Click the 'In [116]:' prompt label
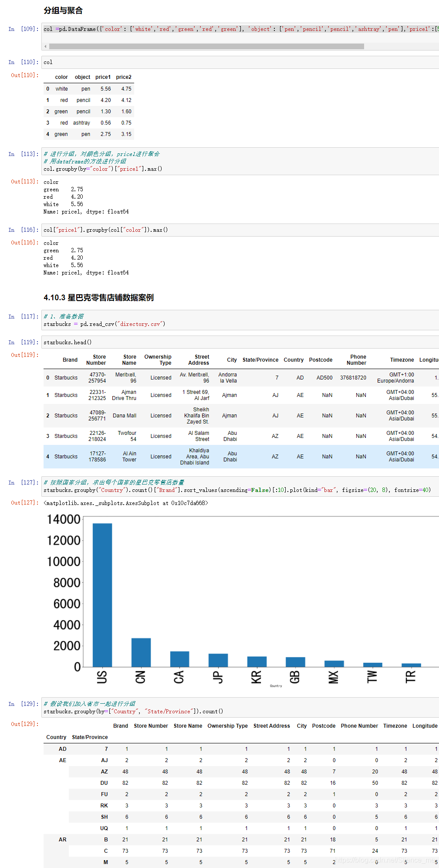 [x=24, y=230]
